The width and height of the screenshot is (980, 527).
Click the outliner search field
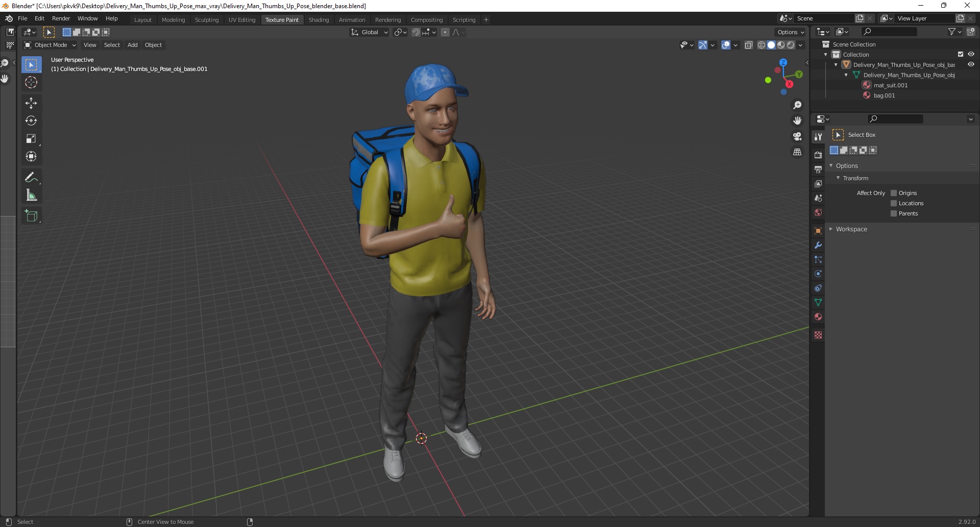tap(889, 32)
